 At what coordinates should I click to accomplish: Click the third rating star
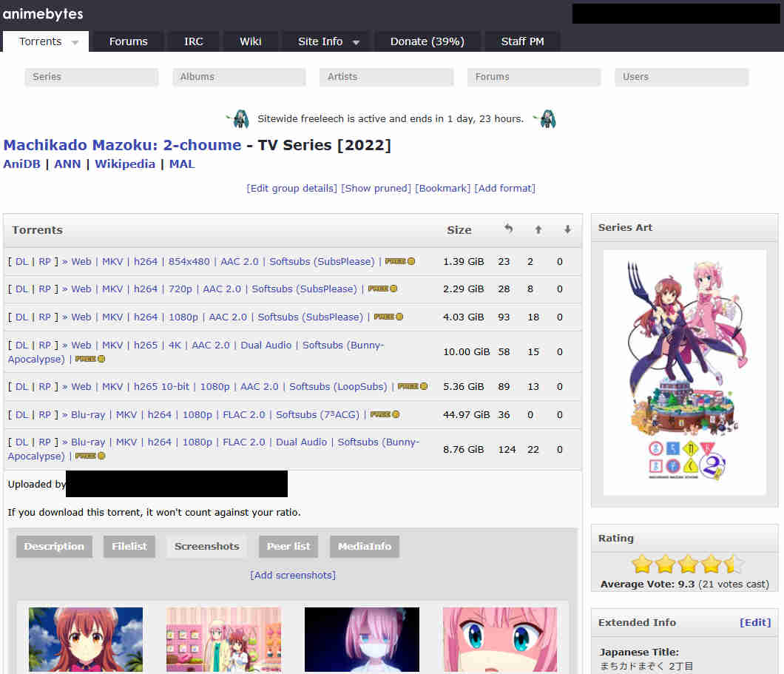tap(688, 564)
